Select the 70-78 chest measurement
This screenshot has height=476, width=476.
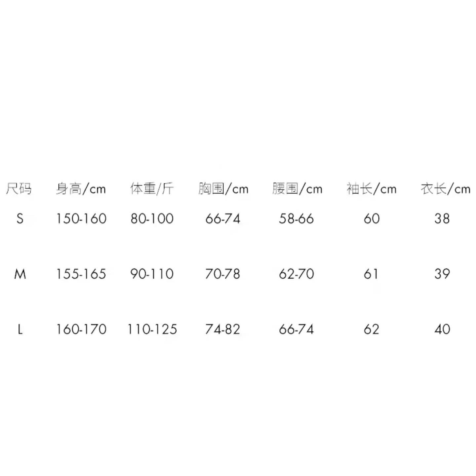tap(222, 274)
